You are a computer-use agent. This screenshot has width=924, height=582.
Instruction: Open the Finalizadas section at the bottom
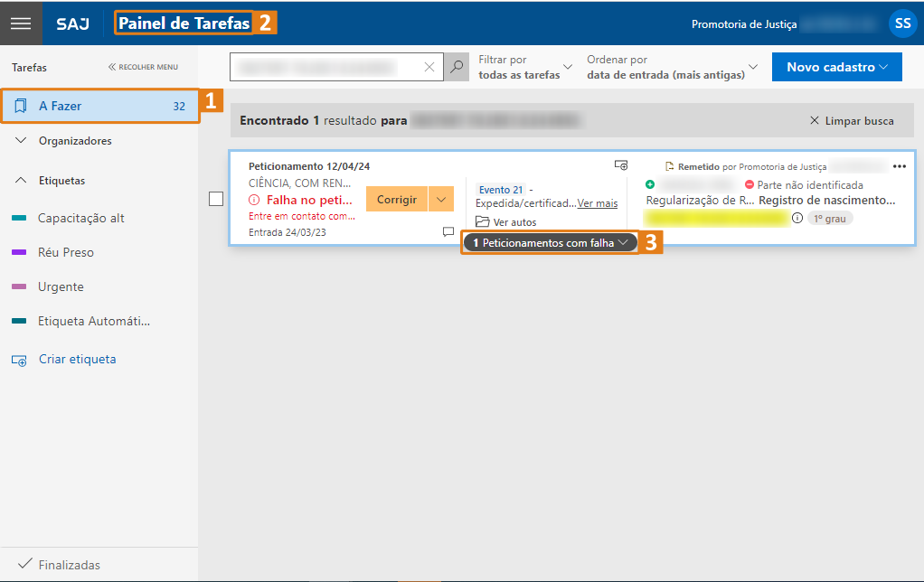67,564
